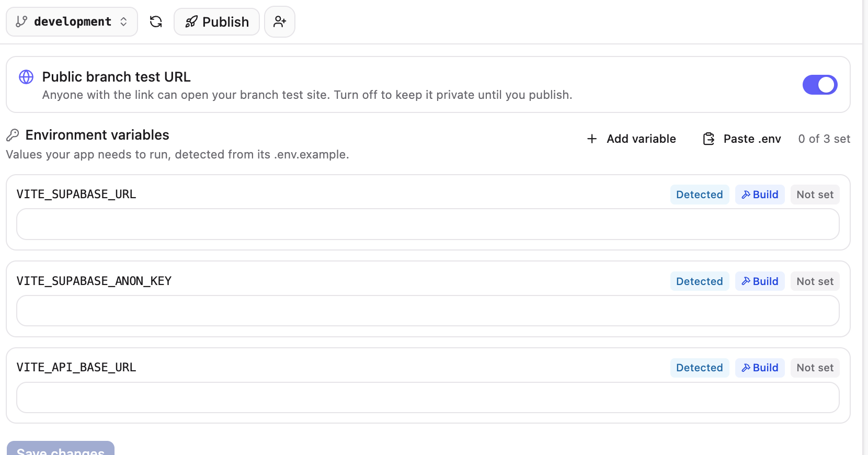Click Not set badge for VITE_SUPABASE_ANON_KEY
This screenshot has height=455, width=868.
click(x=815, y=281)
